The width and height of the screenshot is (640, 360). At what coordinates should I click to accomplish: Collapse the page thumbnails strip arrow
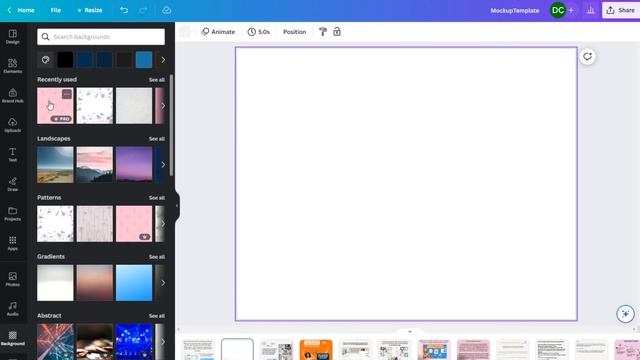click(x=410, y=331)
